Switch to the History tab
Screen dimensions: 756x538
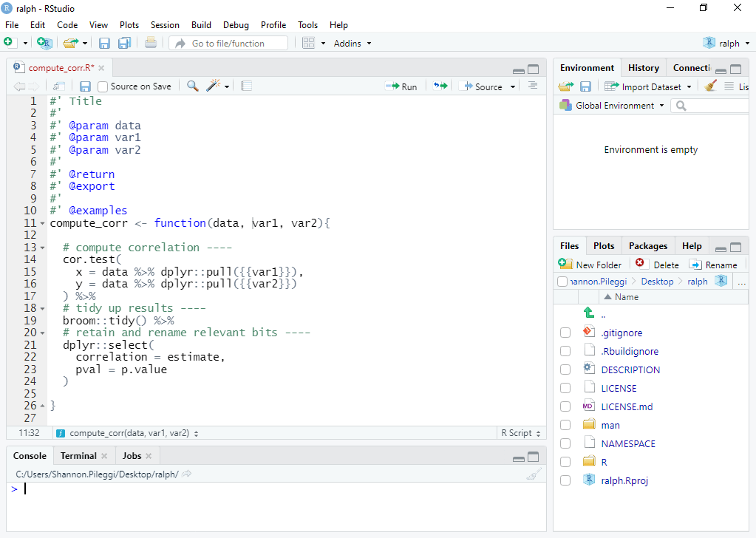click(642, 67)
